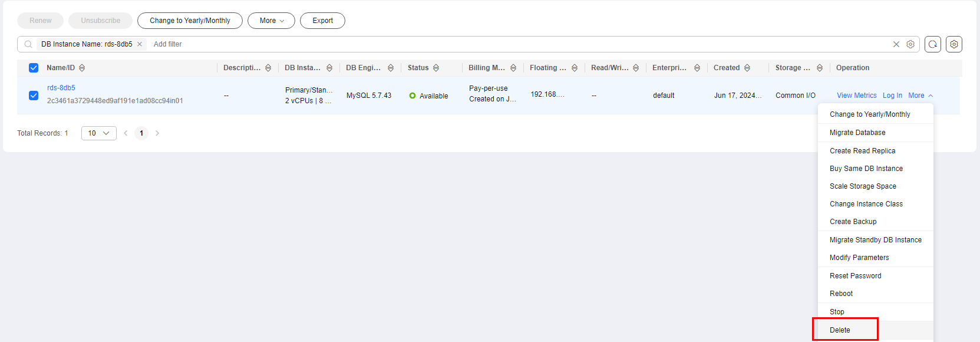Screen dimensions: 980x342
Task: Click the Operation column header
Action: [x=853, y=68]
